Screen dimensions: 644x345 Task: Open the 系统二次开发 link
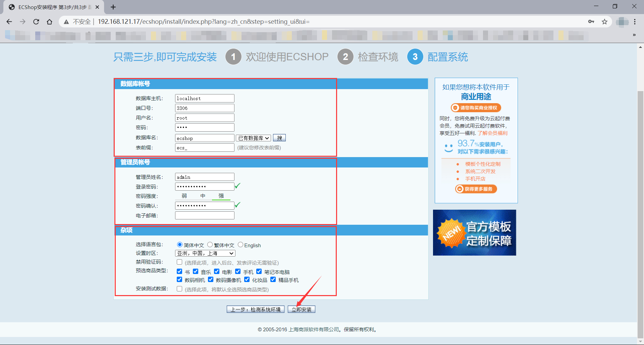(480, 171)
